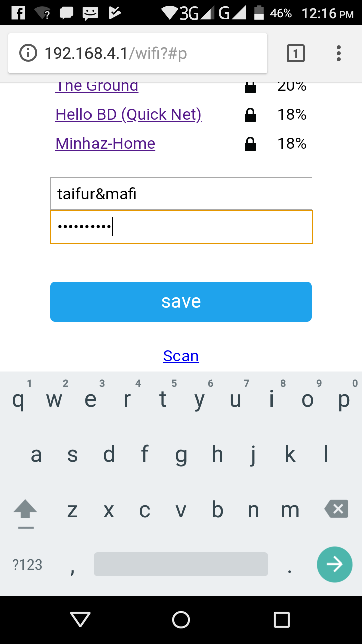The image size is (362, 644).
Task: Tap the recent apps square button
Action: [x=282, y=620]
